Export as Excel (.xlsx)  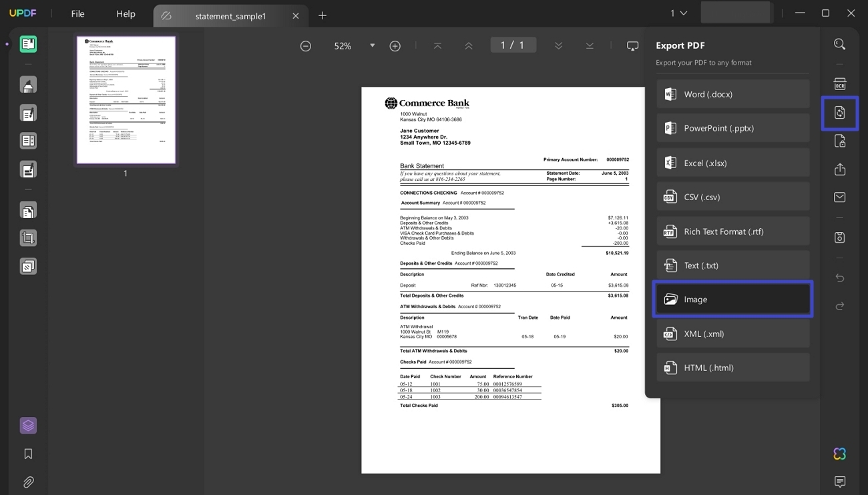tap(732, 163)
